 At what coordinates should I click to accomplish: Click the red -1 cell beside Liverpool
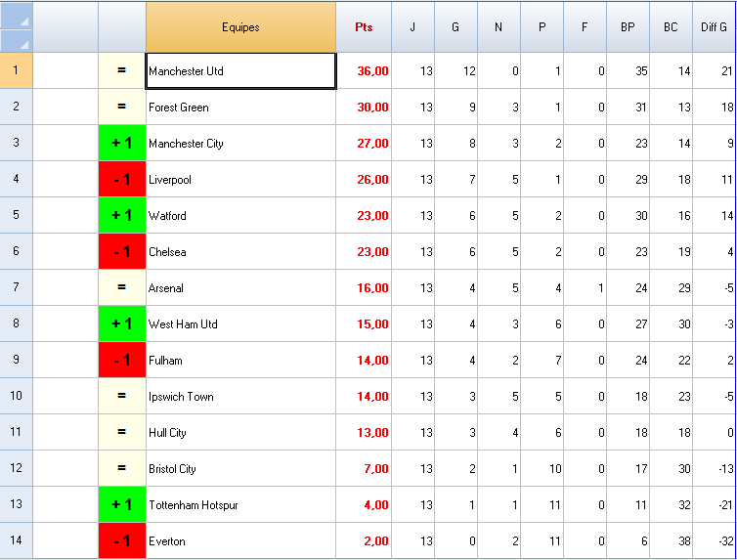coord(122,180)
